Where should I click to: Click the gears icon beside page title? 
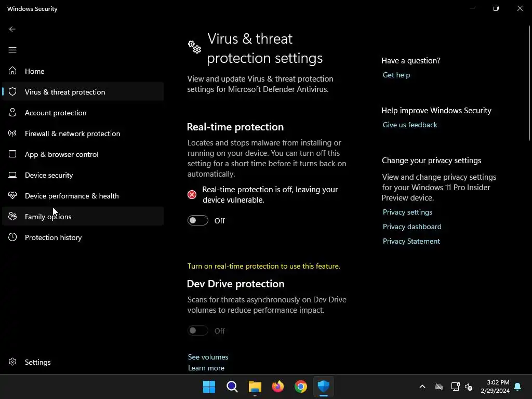point(194,47)
